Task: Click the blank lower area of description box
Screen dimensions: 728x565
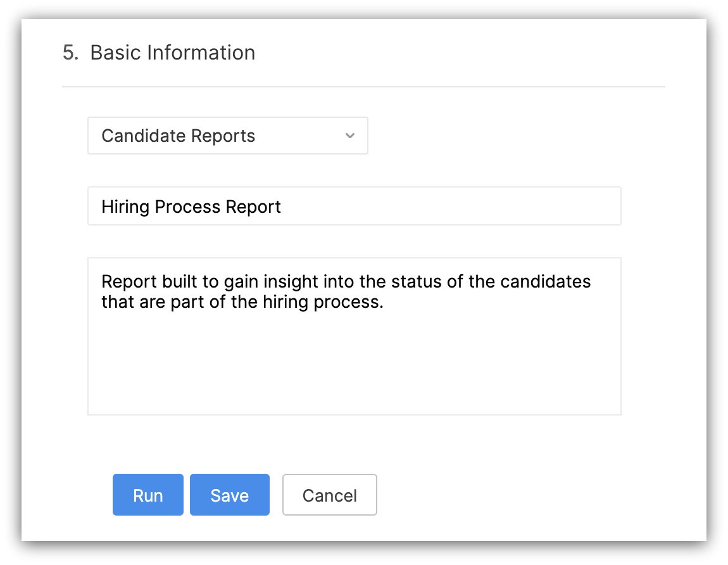Action: 355,367
